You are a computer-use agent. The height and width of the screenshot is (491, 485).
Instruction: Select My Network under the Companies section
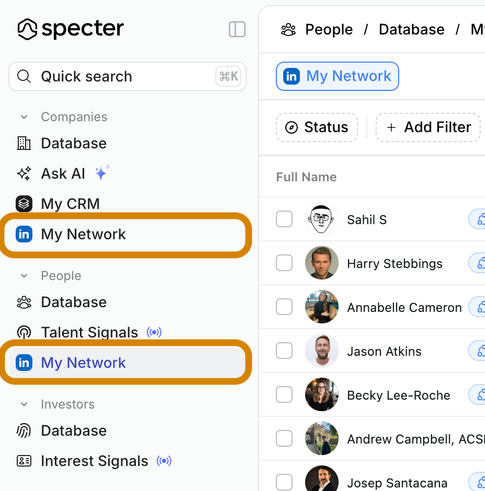(x=126, y=234)
